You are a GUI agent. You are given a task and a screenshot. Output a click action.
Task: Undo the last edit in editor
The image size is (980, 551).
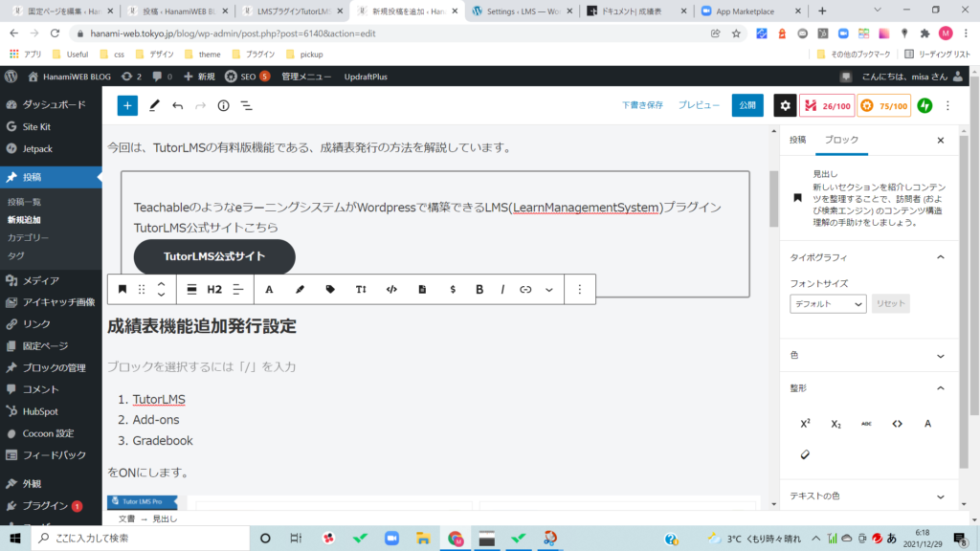pyautogui.click(x=177, y=105)
